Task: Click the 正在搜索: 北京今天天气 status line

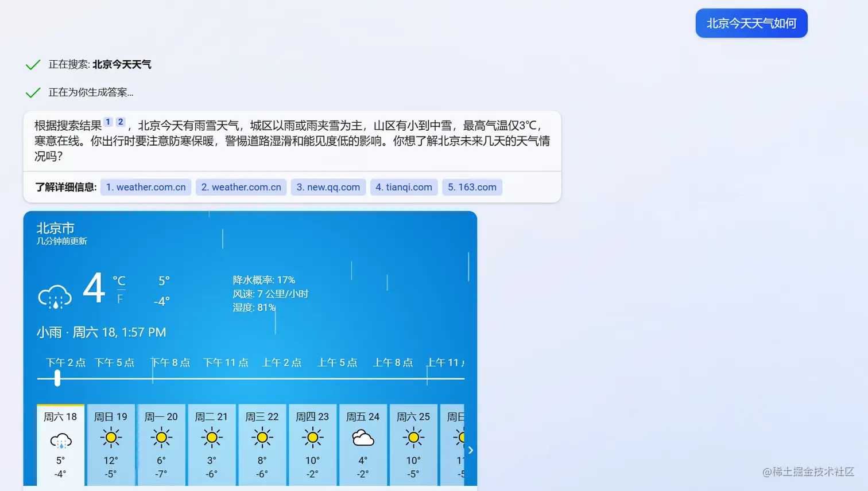Action: pyautogui.click(x=100, y=65)
